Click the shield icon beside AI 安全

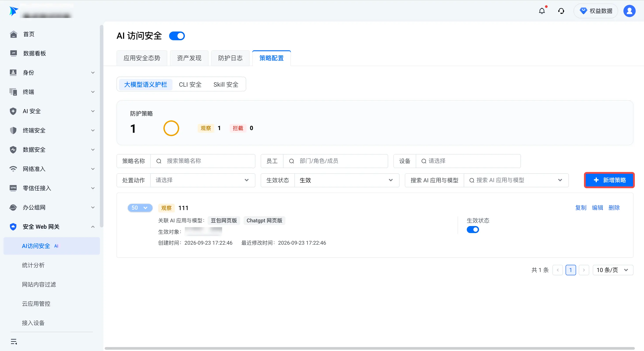coord(13,111)
